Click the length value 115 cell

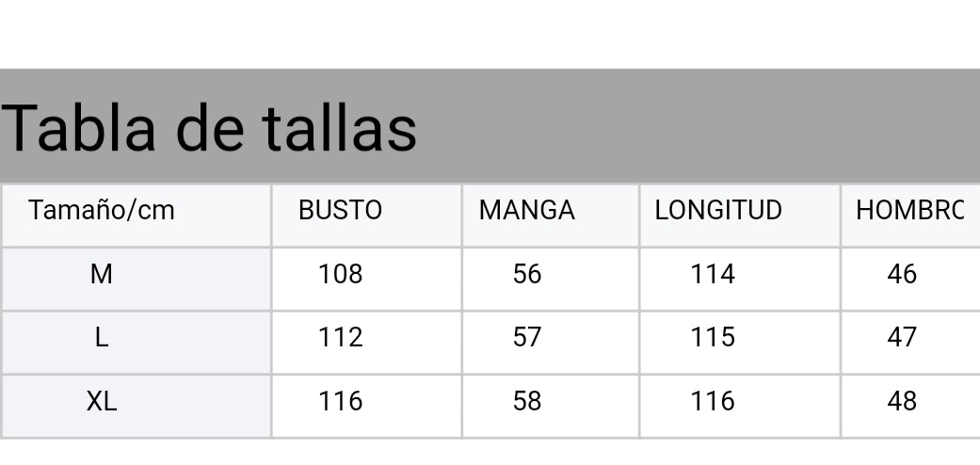tap(713, 337)
